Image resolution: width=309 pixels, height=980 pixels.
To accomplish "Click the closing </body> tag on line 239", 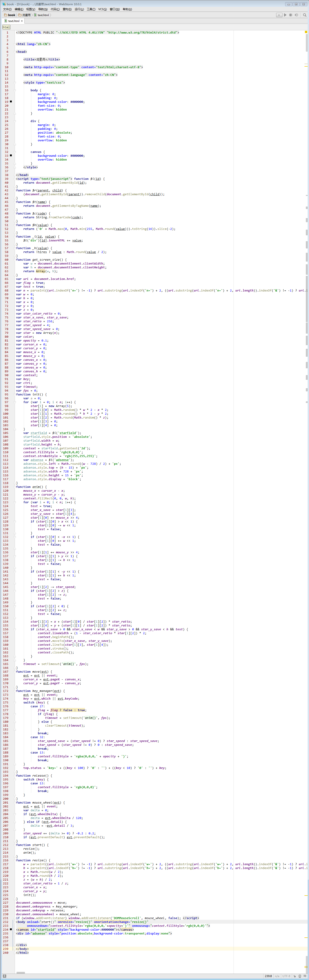I will coord(22,949).
